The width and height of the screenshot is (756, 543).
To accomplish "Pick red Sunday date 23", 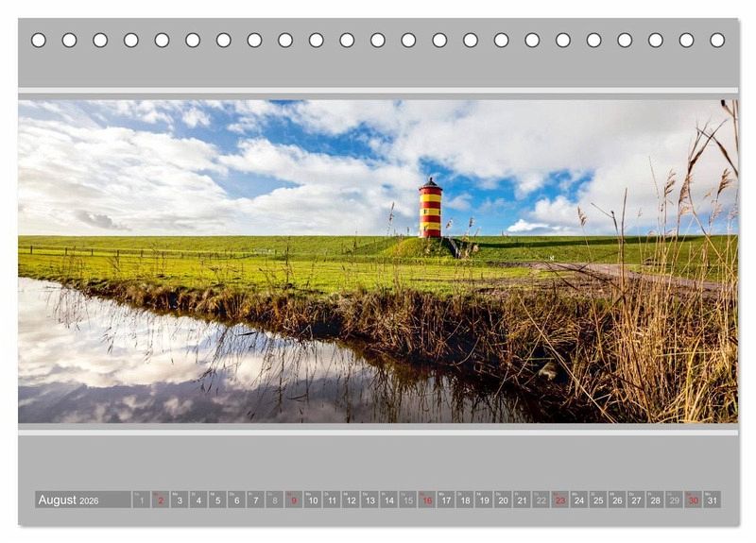I will [559, 500].
